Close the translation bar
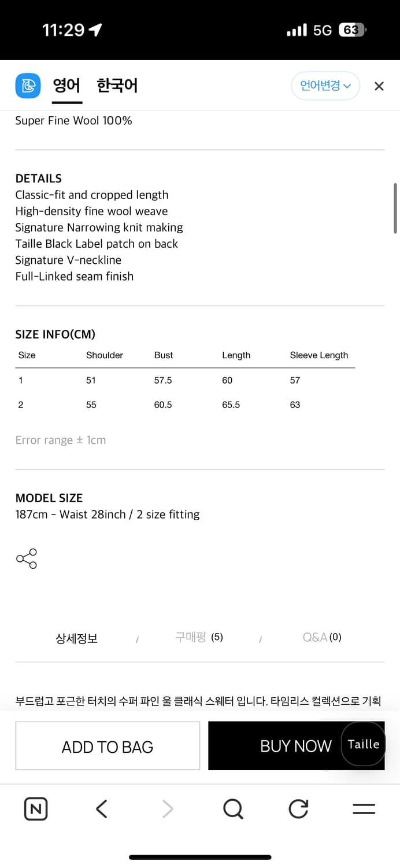This screenshot has width=400, height=868. 379,86
